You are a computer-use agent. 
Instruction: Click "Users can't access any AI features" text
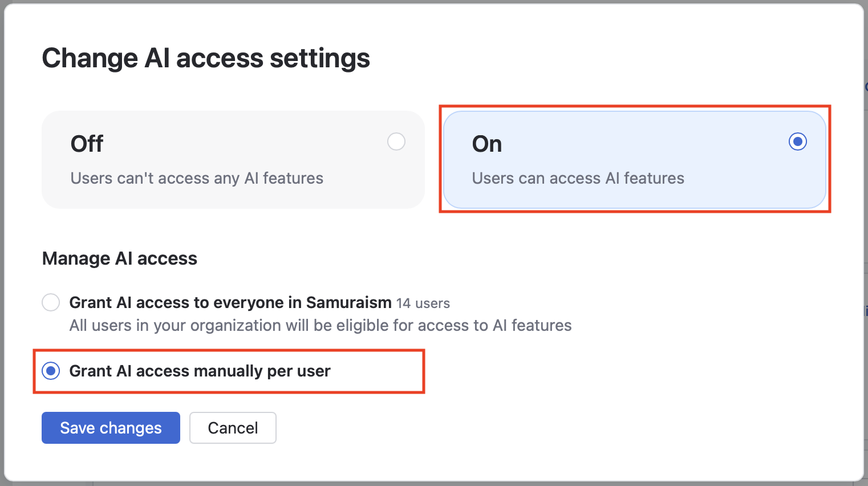[197, 179]
